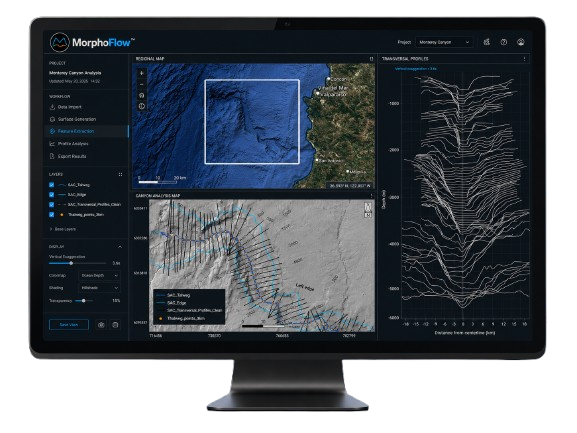Click the Profile Analysis chart icon
This screenshot has height=433, width=577.
pyautogui.click(x=52, y=144)
